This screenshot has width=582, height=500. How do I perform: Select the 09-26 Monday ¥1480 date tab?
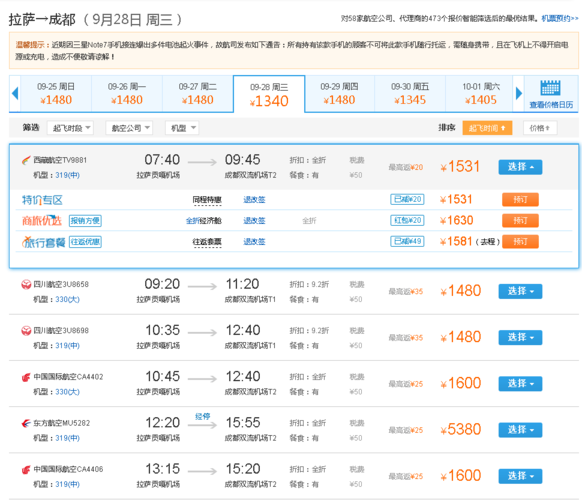(127, 94)
